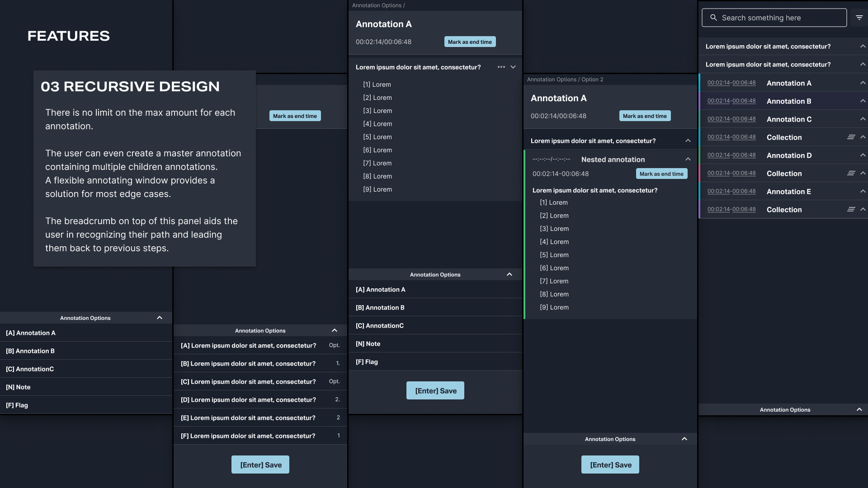
Task: Select option [9] Lorem in the center panel
Action: click(377, 189)
